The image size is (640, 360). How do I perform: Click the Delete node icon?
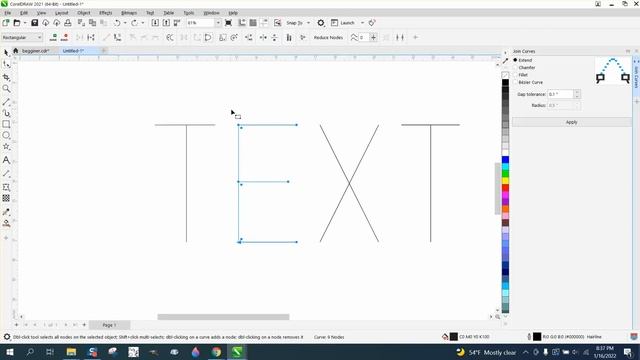tap(64, 38)
